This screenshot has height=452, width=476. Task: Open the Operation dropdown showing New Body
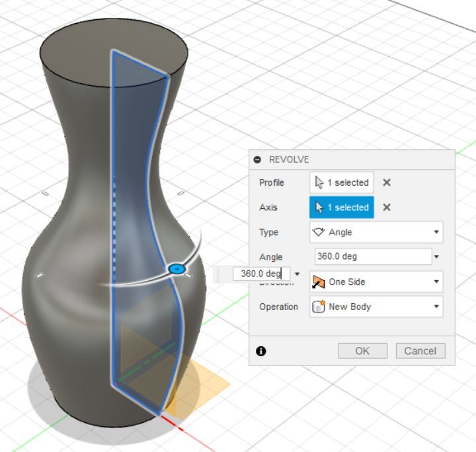pyautogui.click(x=376, y=307)
